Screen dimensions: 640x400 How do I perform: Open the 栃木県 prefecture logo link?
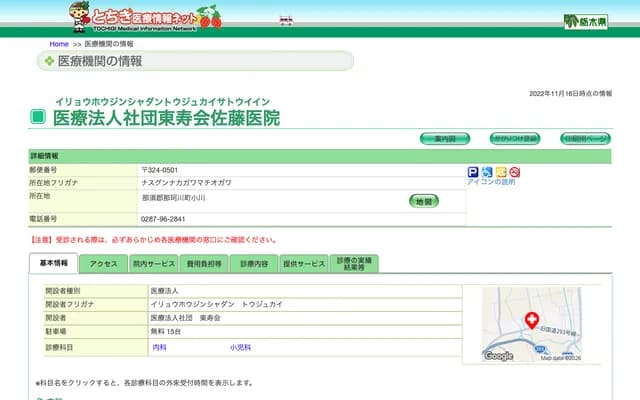586,22
